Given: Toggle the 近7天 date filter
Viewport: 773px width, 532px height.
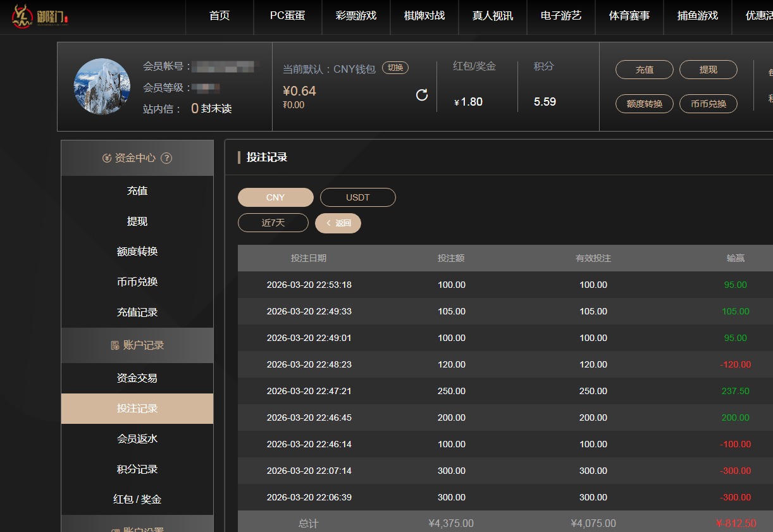Looking at the screenshot, I should (273, 223).
